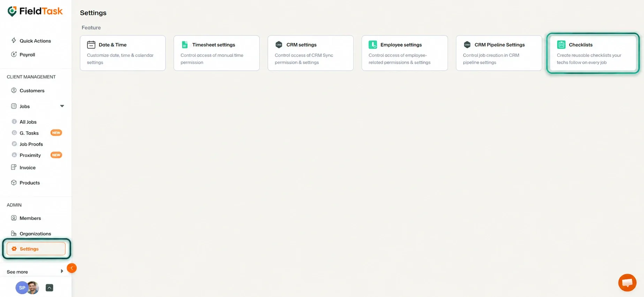The width and height of the screenshot is (644, 297).
Task: Click the Payroll icon in sidebar
Action: [14, 54]
